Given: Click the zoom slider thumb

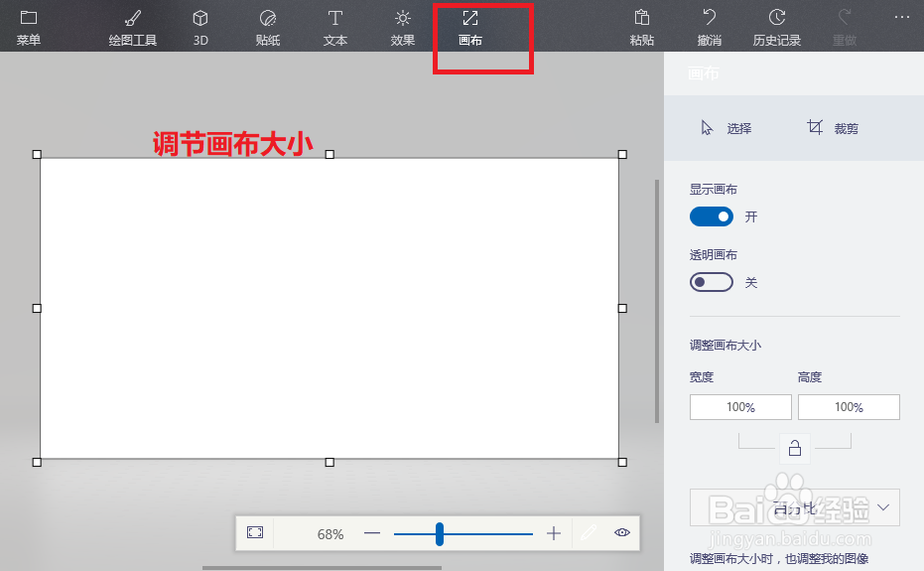Looking at the screenshot, I should (x=439, y=534).
